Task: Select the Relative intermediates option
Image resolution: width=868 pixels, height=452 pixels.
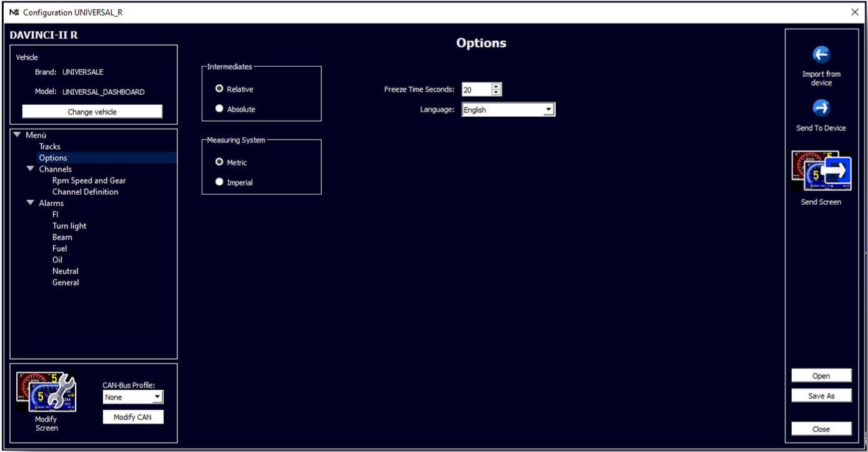Action: [x=219, y=89]
